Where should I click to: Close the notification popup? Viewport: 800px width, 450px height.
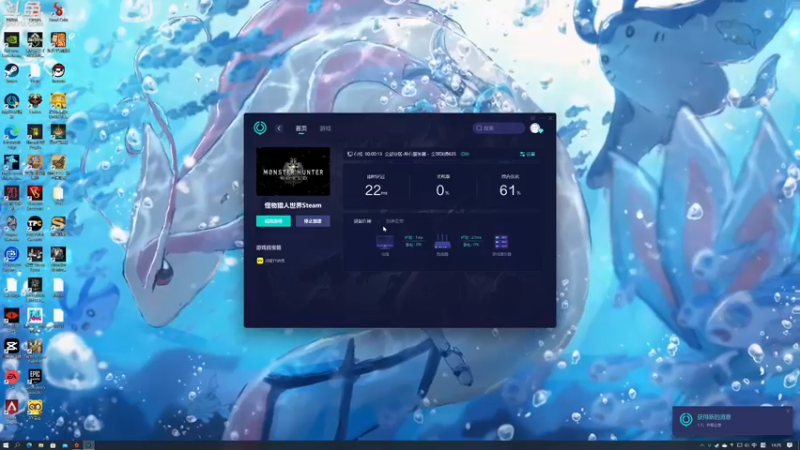pyautogui.click(x=788, y=410)
